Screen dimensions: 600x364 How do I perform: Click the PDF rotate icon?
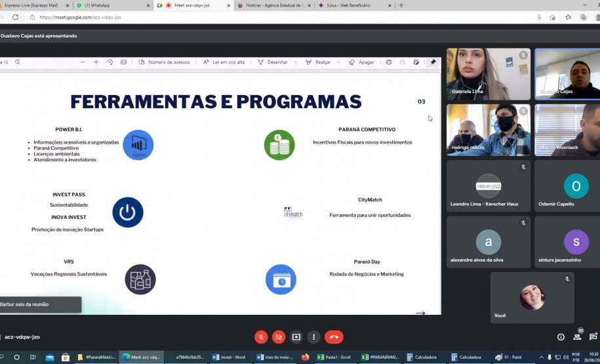coord(110,62)
